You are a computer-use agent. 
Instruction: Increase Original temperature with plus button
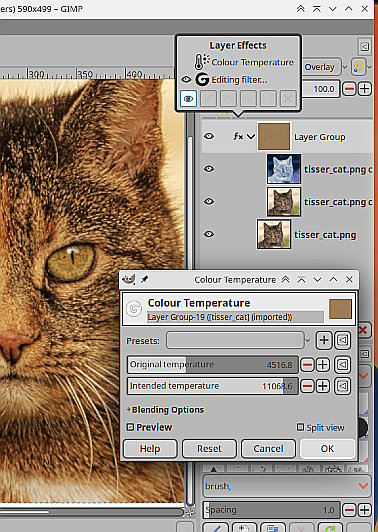coord(323,365)
